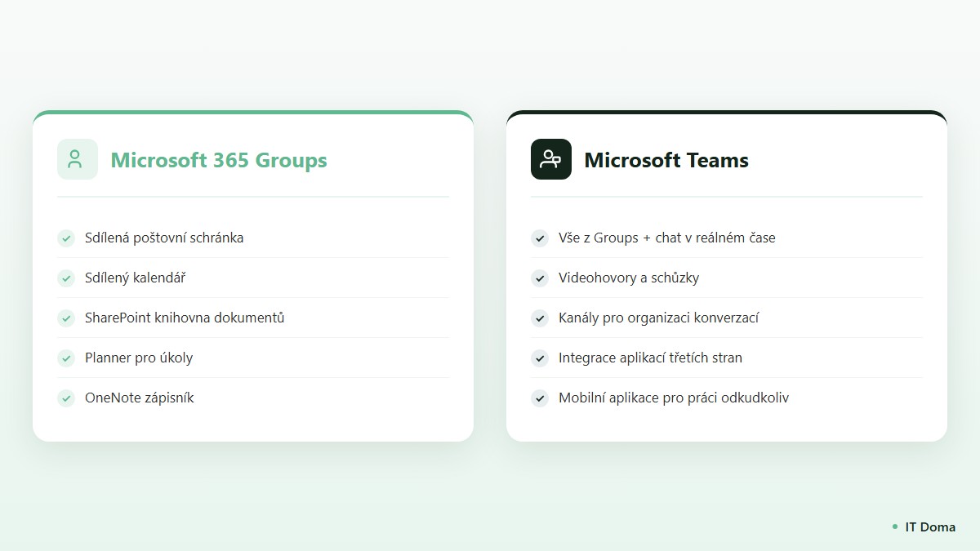Click the text Videohovory a schůzky
Screen dimensions: 980x551
pyautogui.click(x=629, y=278)
